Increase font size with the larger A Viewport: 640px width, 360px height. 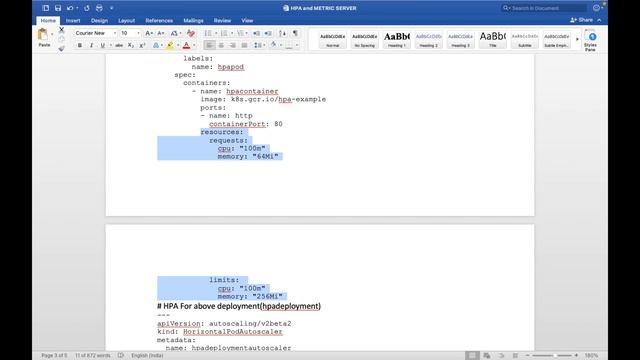tap(149, 33)
